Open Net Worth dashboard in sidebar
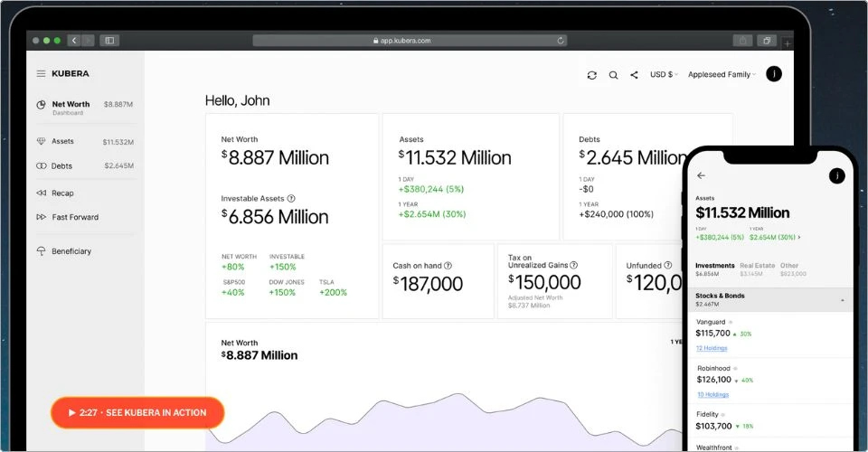This screenshot has width=868, height=452. coord(85,108)
